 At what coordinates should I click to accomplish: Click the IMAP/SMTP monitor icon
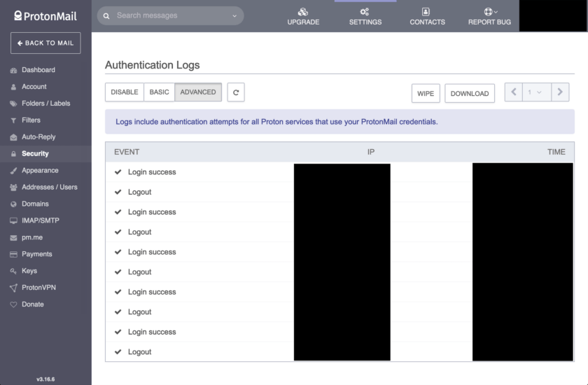point(13,220)
